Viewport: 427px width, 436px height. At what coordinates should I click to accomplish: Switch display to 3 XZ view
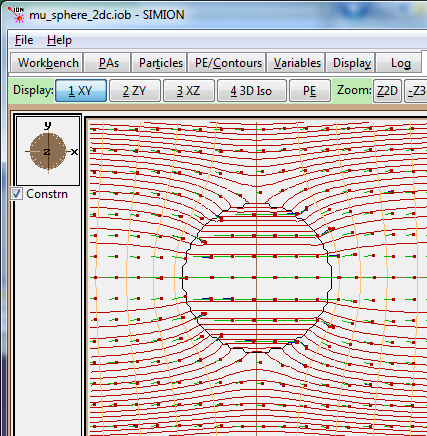(189, 91)
